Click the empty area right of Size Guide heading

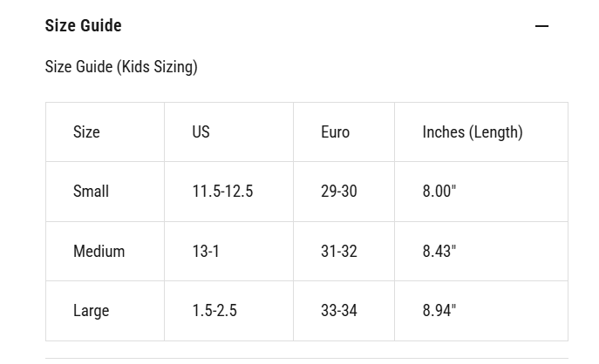331,26
